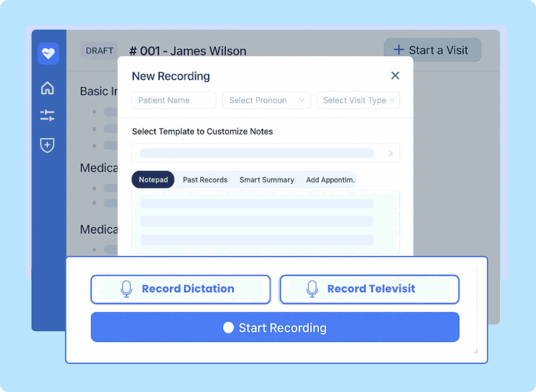Open the Home icon in sidebar

tap(48, 88)
